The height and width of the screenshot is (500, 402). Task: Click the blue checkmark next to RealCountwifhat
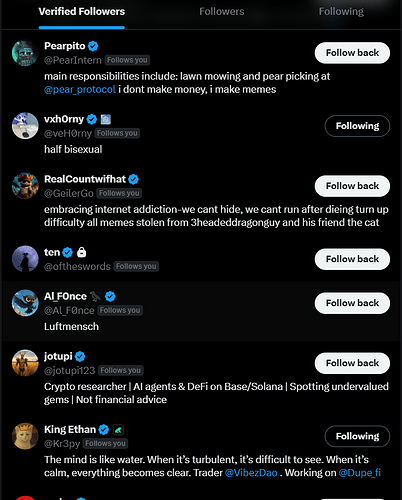tap(133, 179)
